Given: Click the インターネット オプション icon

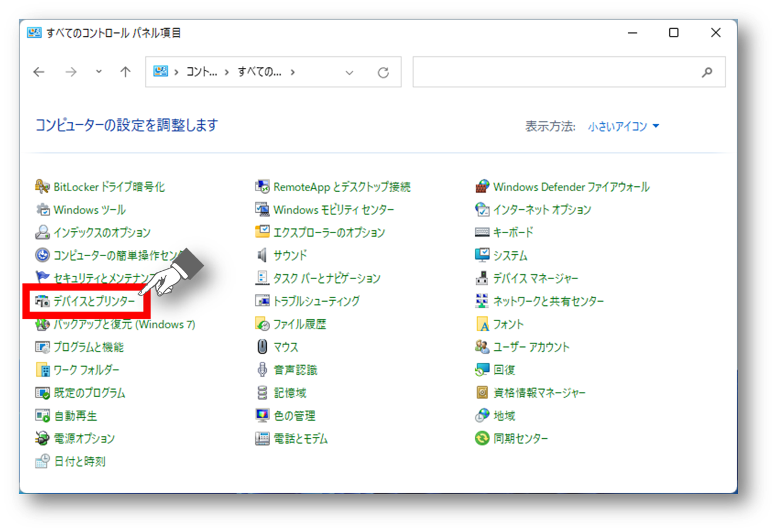Looking at the screenshot, I should click(x=482, y=210).
